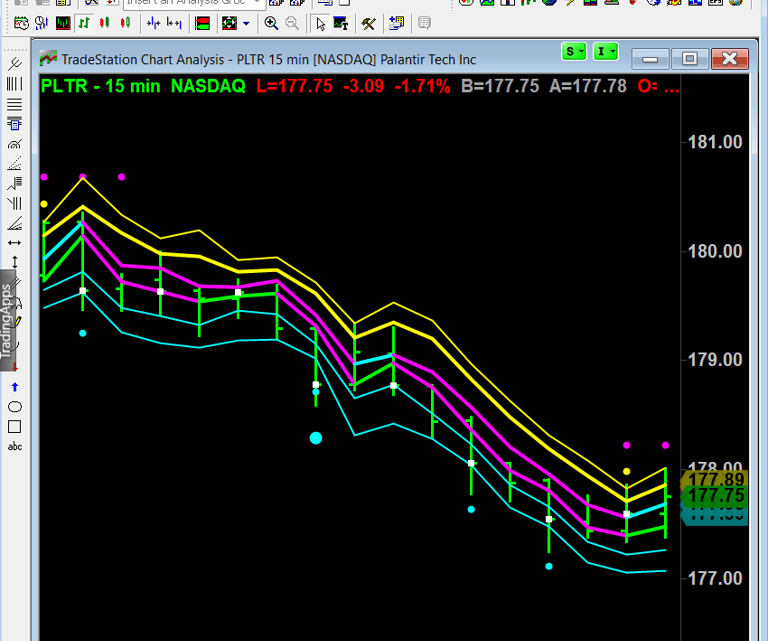Select the rectangle drawing tool
Screen dimensions: 768x641
[x=15, y=427]
